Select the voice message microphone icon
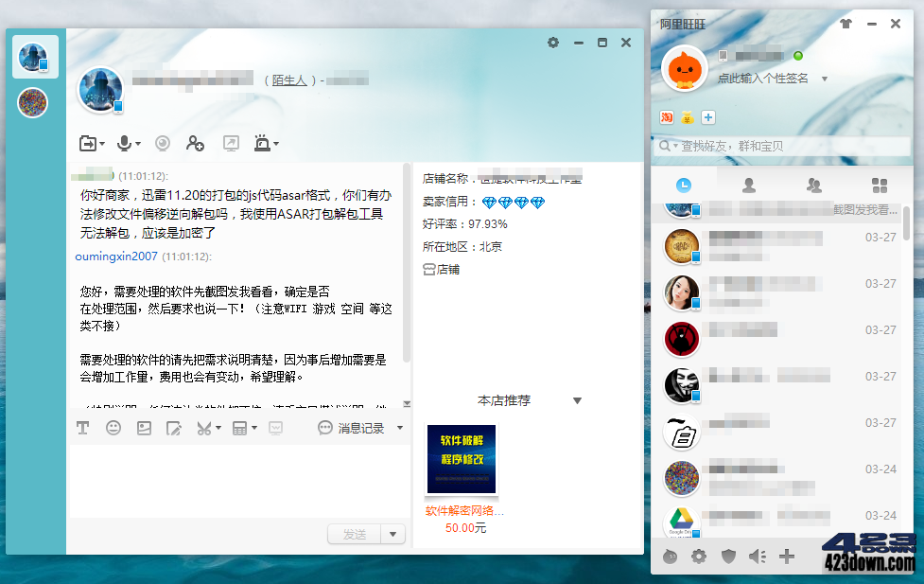 click(123, 142)
